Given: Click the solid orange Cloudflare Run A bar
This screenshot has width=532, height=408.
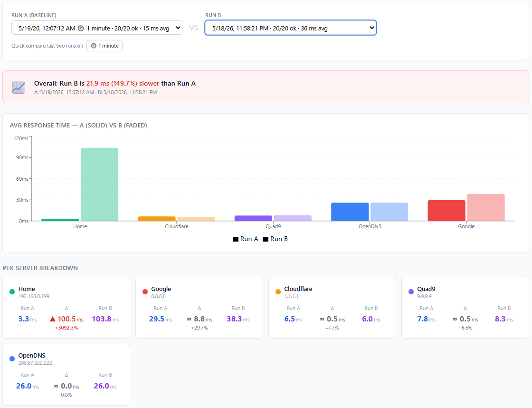Looking at the screenshot, I should coord(157,219).
